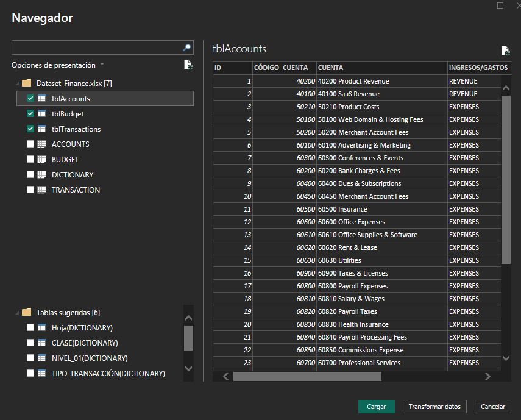521x420 pixels.
Task: Click the preview vertical scrollbar thumb
Action: [506, 179]
